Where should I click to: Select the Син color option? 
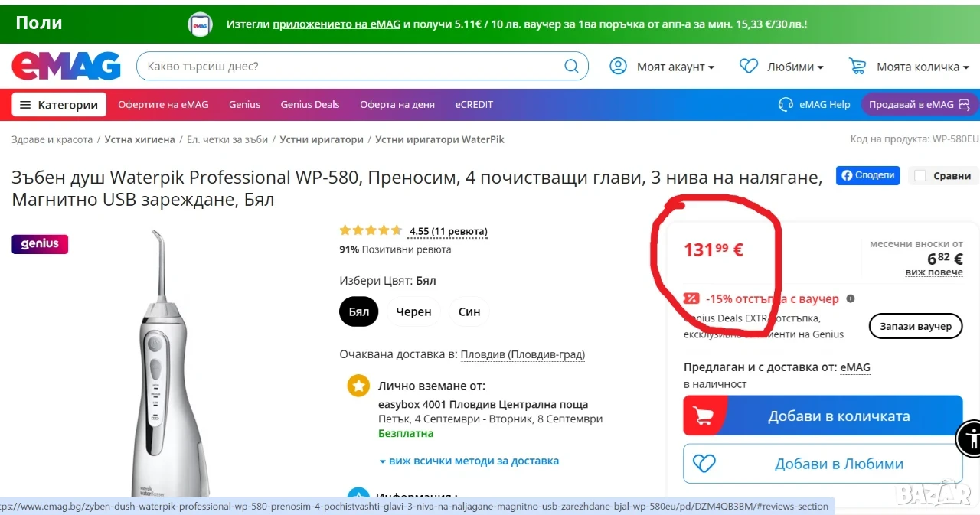(469, 312)
